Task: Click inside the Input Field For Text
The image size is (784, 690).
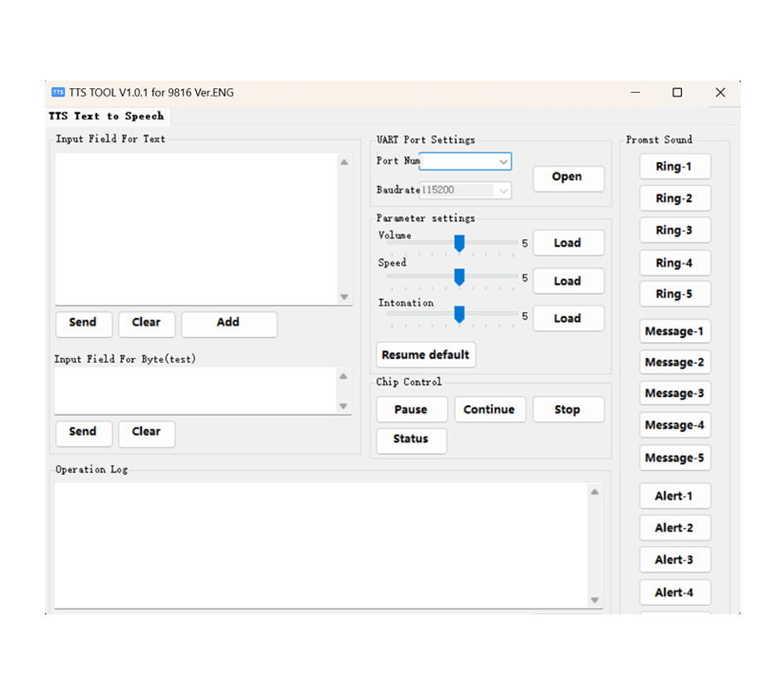Action: click(196, 228)
